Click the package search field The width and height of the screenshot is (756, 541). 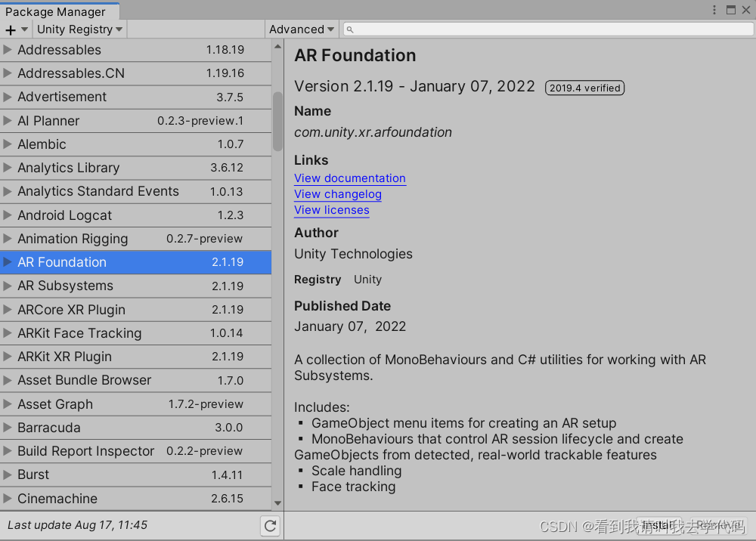point(548,29)
